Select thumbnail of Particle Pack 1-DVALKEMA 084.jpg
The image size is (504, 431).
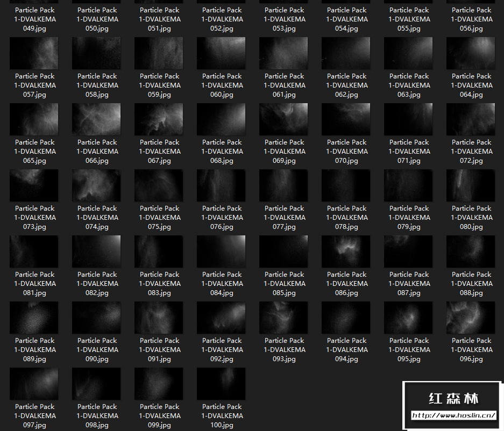click(x=221, y=252)
